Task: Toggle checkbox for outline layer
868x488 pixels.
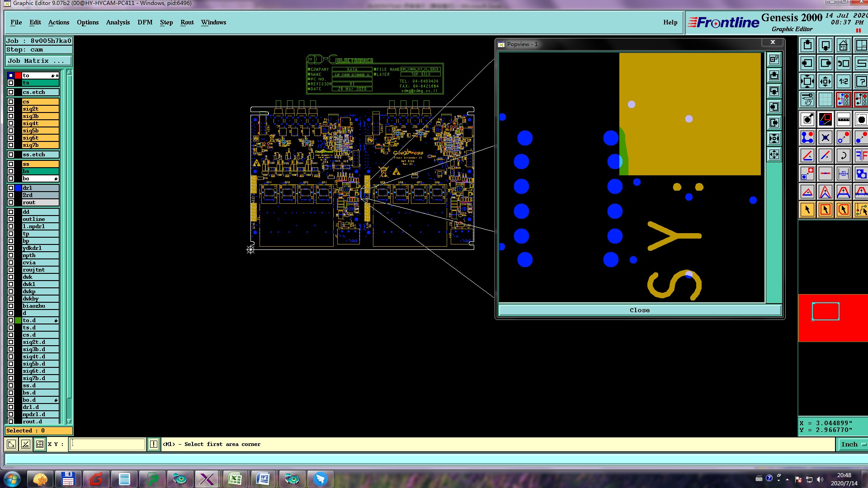Action: pyautogui.click(x=11, y=219)
